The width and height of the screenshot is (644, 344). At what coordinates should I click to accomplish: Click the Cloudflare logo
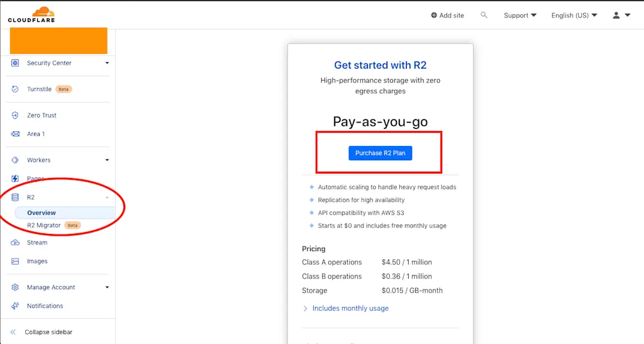click(x=31, y=14)
